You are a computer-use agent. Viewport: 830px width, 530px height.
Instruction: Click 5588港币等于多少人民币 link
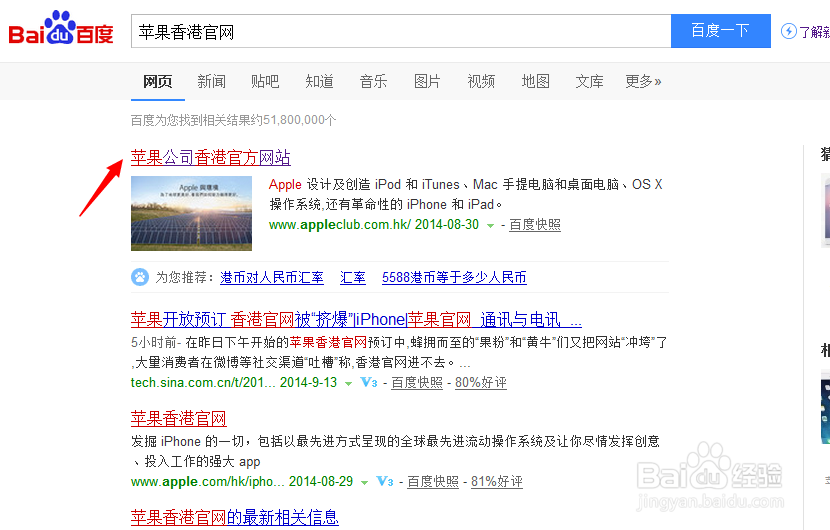click(x=454, y=277)
